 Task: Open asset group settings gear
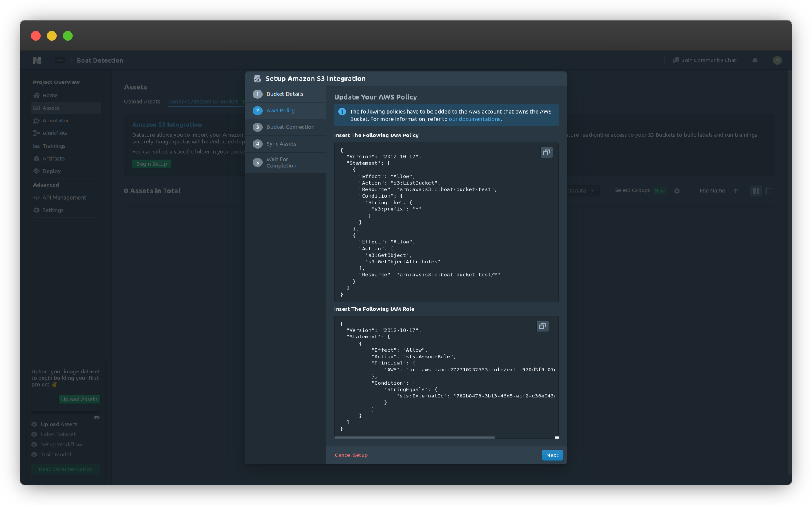pyautogui.click(x=677, y=191)
